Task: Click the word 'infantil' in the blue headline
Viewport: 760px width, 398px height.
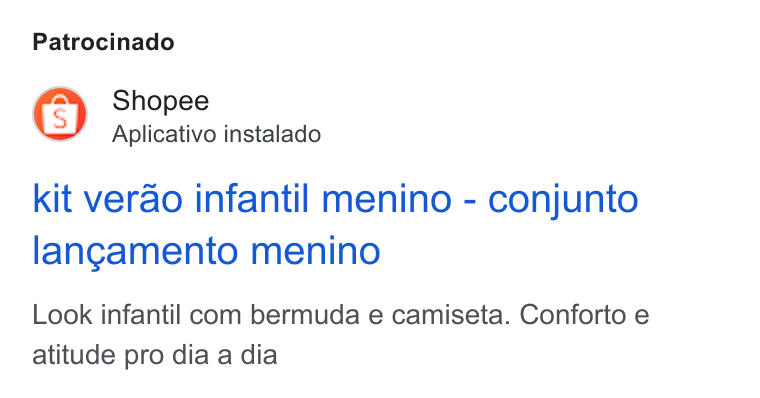Action: click(x=252, y=198)
